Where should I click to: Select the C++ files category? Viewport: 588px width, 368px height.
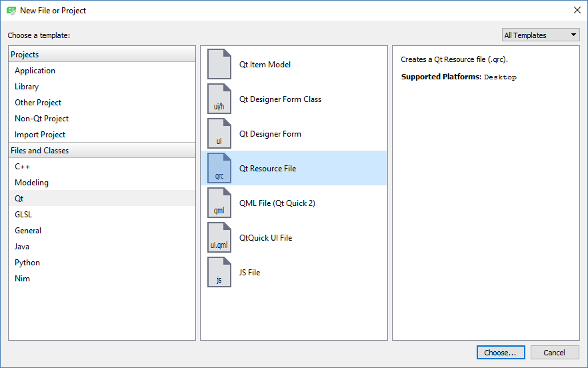click(x=22, y=167)
